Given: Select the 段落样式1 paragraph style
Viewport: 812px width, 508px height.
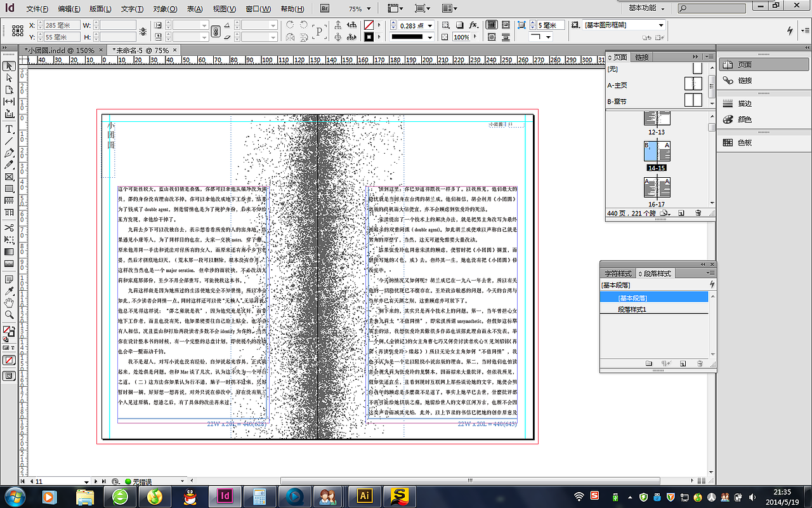Looking at the screenshot, I should (x=655, y=309).
